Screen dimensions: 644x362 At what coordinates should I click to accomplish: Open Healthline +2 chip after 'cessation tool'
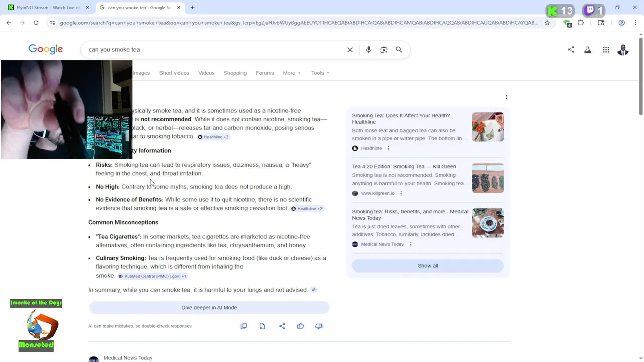pyautogui.click(x=307, y=209)
